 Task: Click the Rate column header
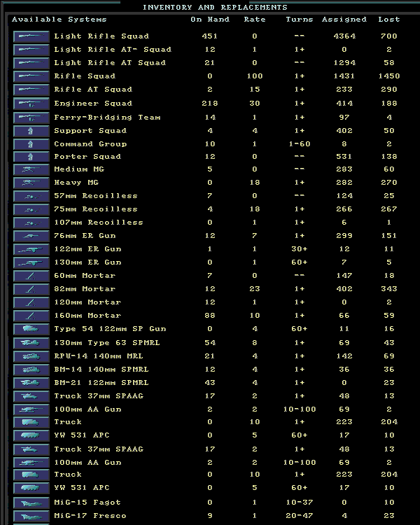255,20
